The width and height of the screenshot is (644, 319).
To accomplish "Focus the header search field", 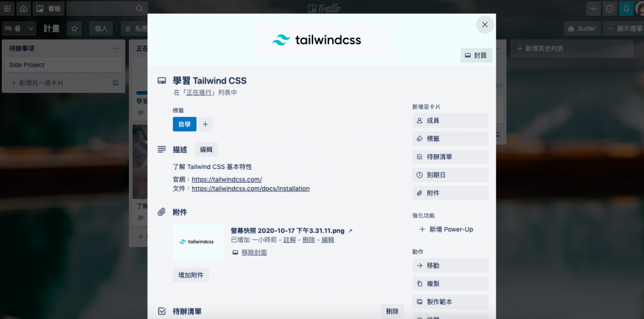I will coord(106,8).
